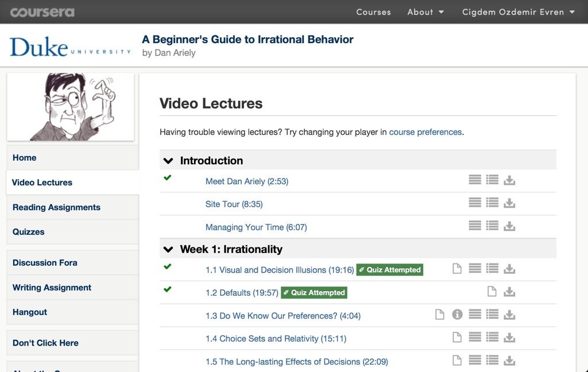Image resolution: width=588 pixels, height=372 pixels.
Task: Open the Cigdem Ozdemir Evren account menu
Action: pyautogui.click(x=518, y=12)
